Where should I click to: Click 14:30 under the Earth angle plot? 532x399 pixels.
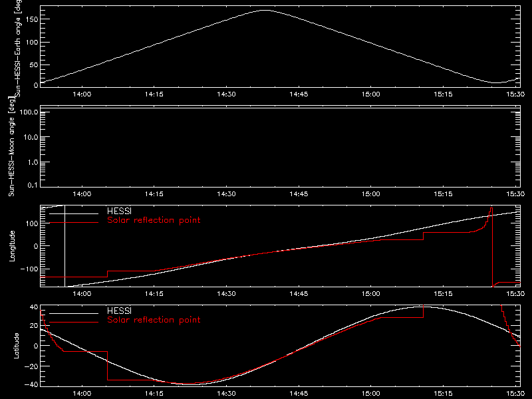[226, 94]
